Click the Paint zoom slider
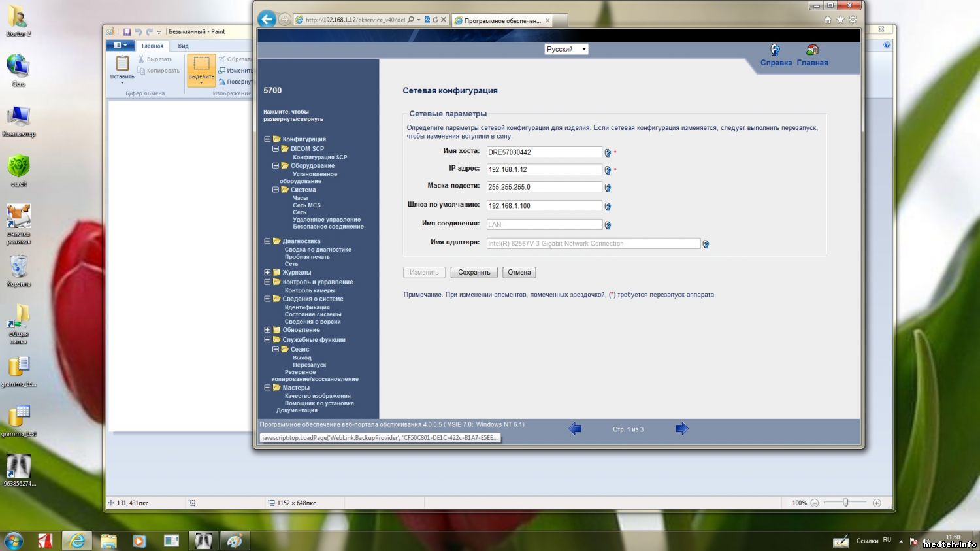The height and width of the screenshot is (551, 980). point(845,503)
